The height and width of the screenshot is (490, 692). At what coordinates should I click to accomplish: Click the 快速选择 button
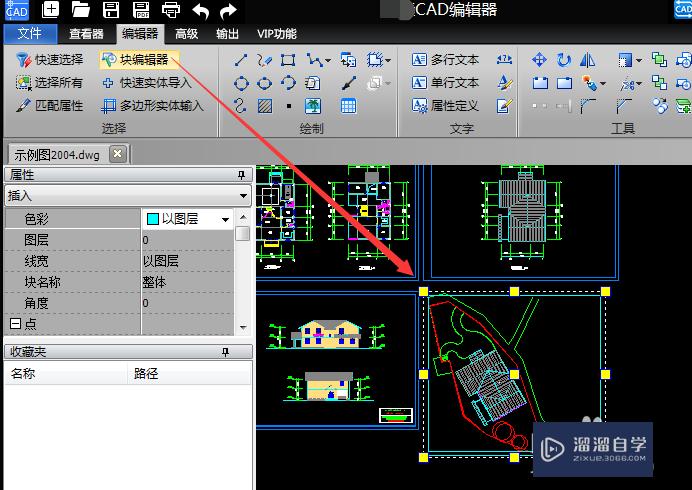[x=50, y=60]
